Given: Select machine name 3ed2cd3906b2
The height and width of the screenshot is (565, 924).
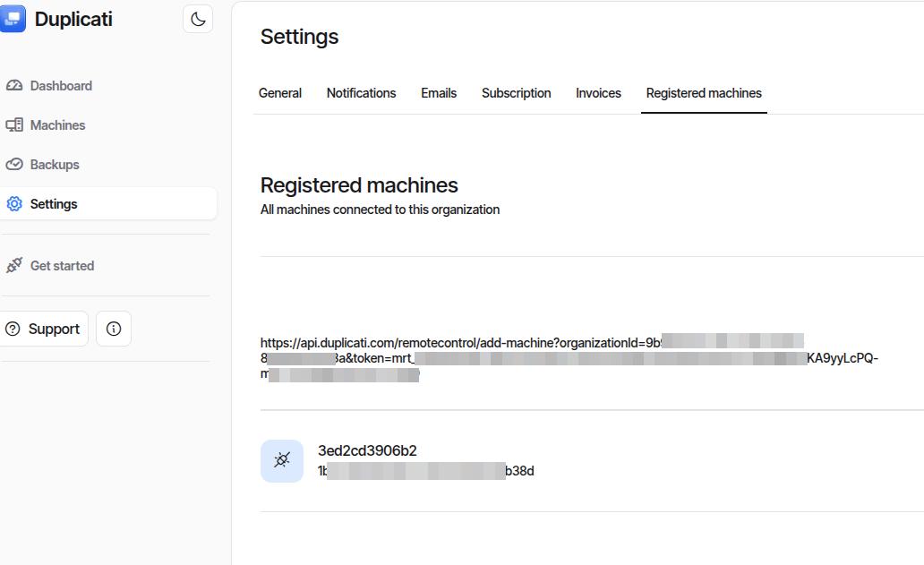Looking at the screenshot, I should pos(367,450).
